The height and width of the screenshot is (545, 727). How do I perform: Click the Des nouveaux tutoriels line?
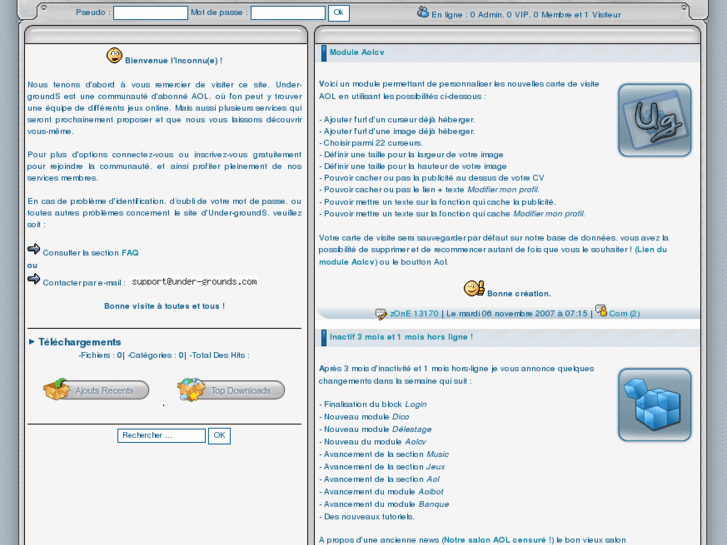click(367, 517)
